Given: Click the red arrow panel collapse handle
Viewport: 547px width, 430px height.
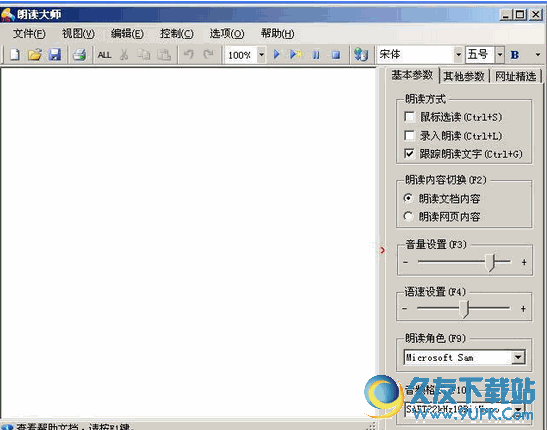Looking at the screenshot, I should coord(382,250).
